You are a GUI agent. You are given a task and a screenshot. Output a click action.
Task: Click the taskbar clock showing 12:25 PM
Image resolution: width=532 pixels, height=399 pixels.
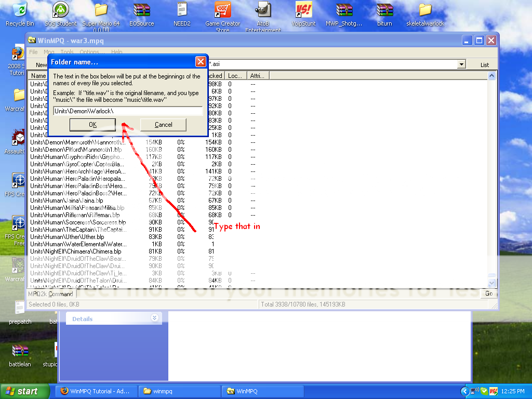(x=513, y=391)
